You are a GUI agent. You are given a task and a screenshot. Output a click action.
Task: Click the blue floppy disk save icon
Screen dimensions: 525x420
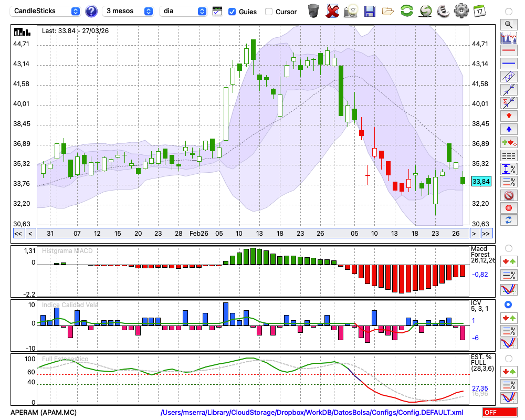[x=370, y=11]
